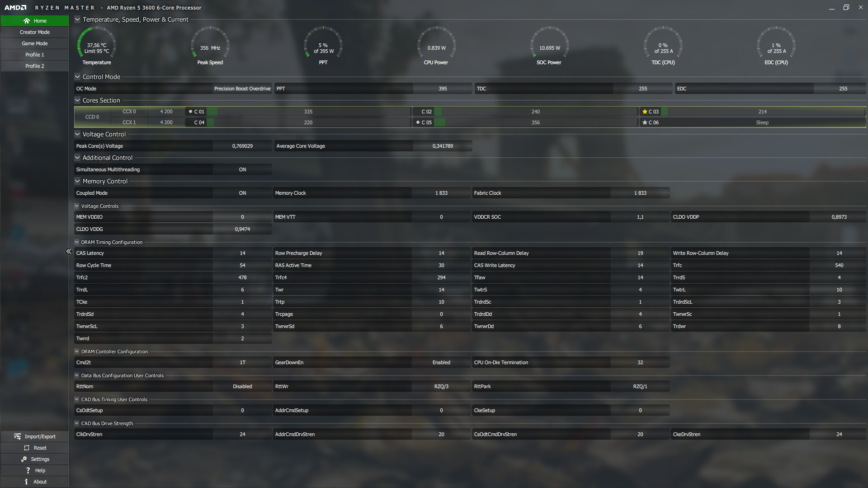Toggle GearDownEn Enabled value
868x488 pixels.
tap(441, 362)
